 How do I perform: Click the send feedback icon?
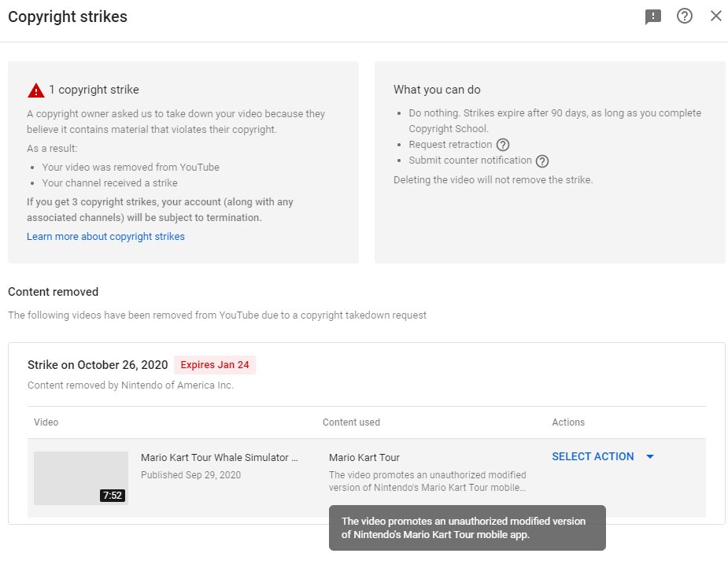tap(652, 17)
